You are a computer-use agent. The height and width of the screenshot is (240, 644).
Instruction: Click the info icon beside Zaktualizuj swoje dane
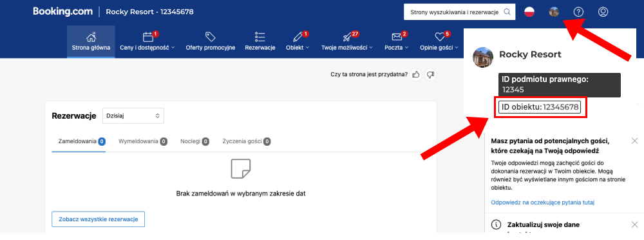497,225
